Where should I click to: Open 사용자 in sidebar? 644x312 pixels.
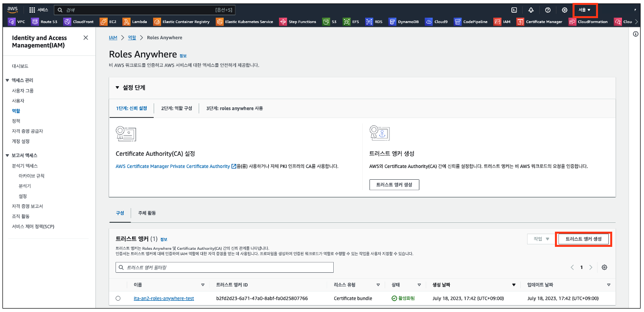tap(18, 100)
